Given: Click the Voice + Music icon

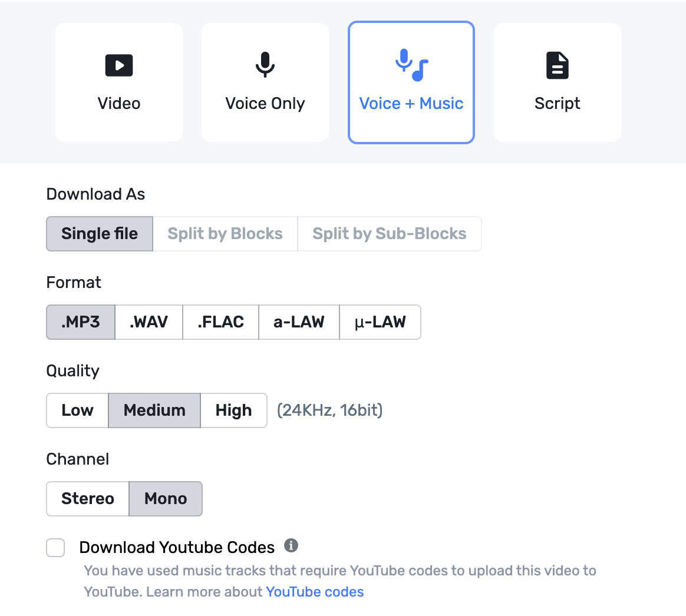Looking at the screenshot, I should (x=411, y=65).
